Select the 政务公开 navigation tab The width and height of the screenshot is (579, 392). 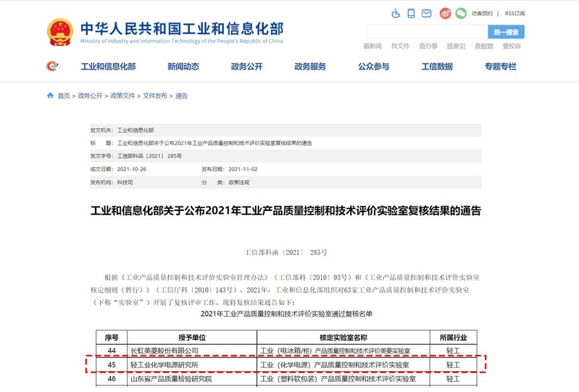(246, 67)
